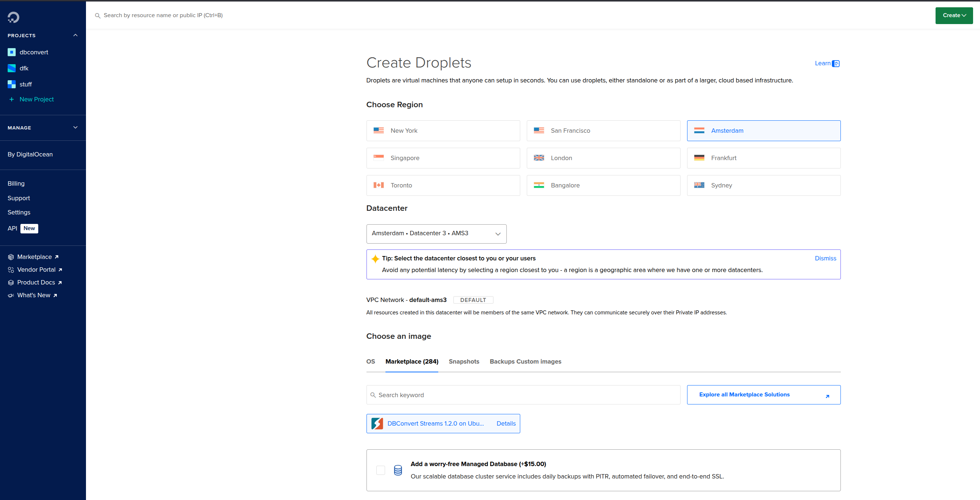The height and width of the screenshot is (500, 980).
Task: Click the DBConvert Streams app icon
Action: [x=377, y=423]
